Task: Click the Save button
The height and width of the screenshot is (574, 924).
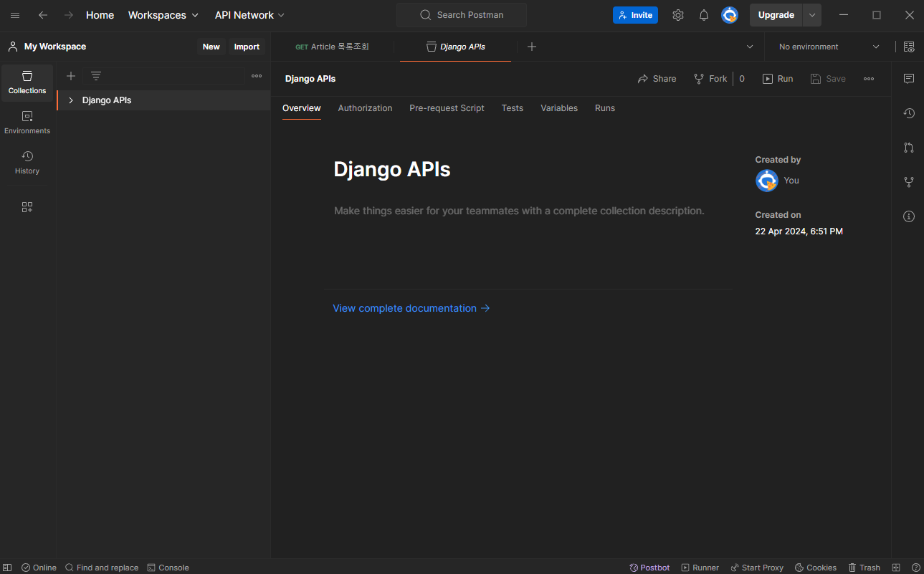Action: (828, 79)
